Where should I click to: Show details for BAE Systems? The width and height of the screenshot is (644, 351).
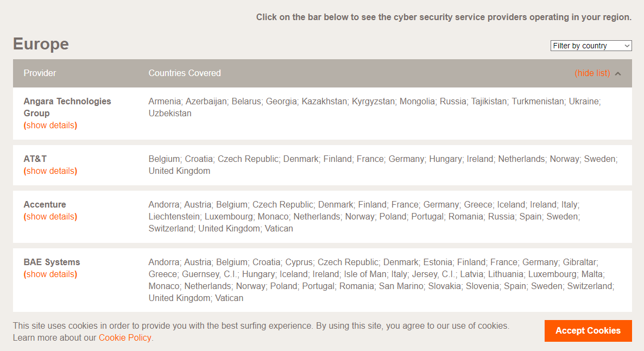50,274
